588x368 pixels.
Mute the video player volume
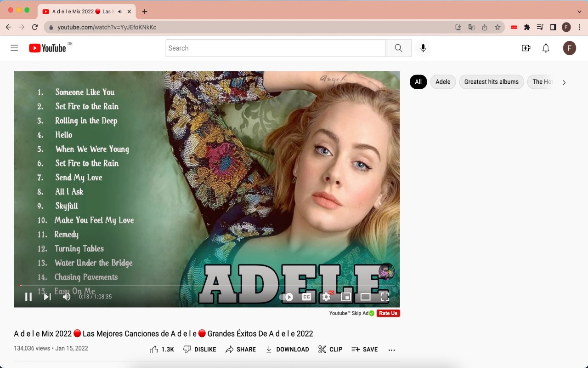[67, 297]
